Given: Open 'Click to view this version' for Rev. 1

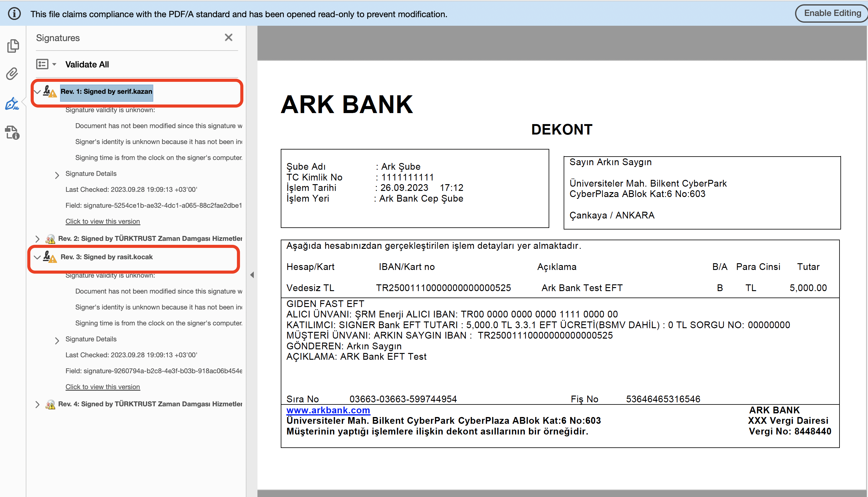Looking at the screenshot, I should click(103, 221).
